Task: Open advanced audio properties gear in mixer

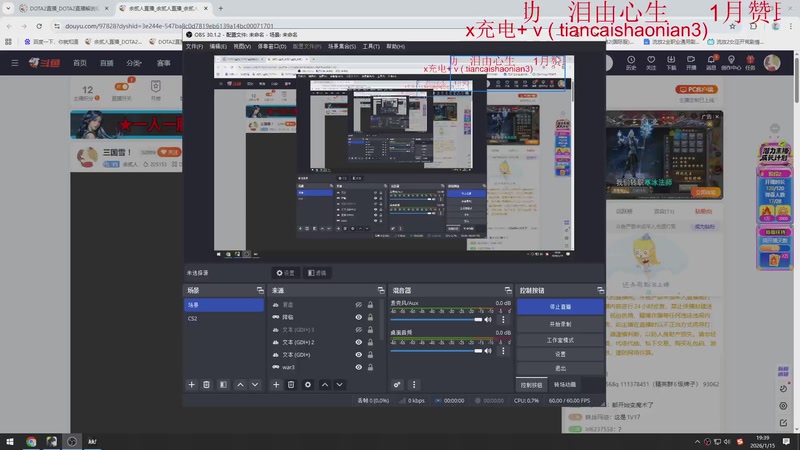Action: (397, 385)
